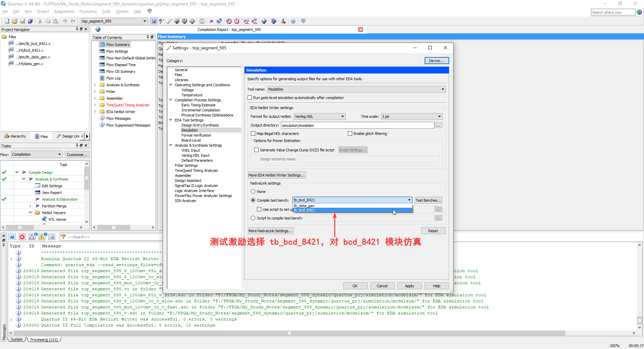Open the Processing menu
644x349 pixels.
tap(88, 11)
